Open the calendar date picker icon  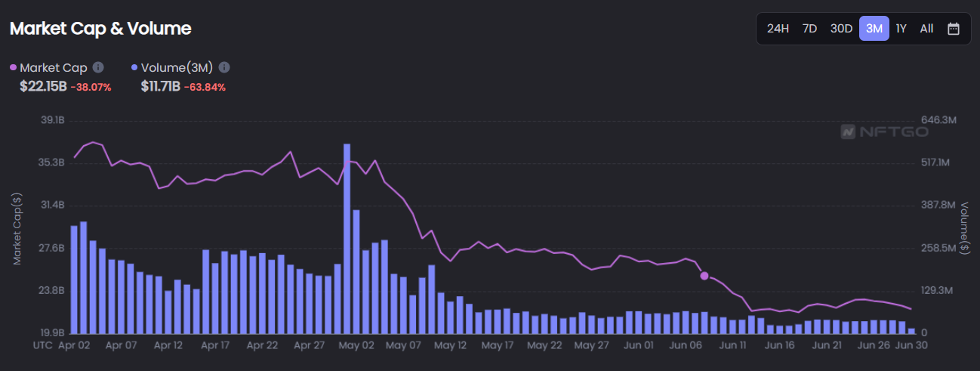tap(954, 29)
